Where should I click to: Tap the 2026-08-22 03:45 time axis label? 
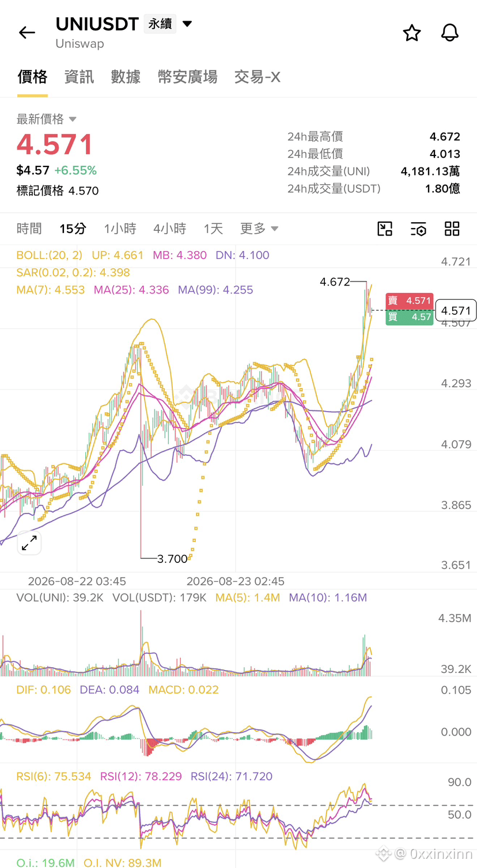point(77,581)
